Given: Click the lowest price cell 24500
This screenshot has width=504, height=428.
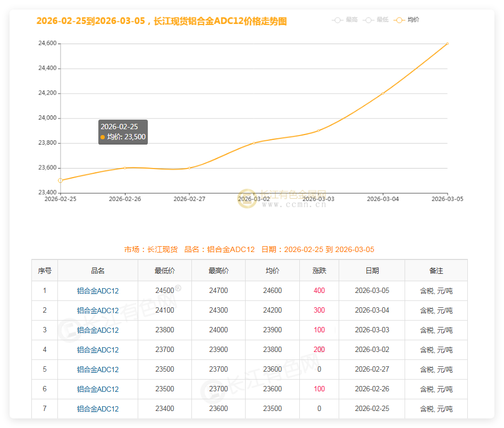Looking at the screenshot, I should pos(165,290).
